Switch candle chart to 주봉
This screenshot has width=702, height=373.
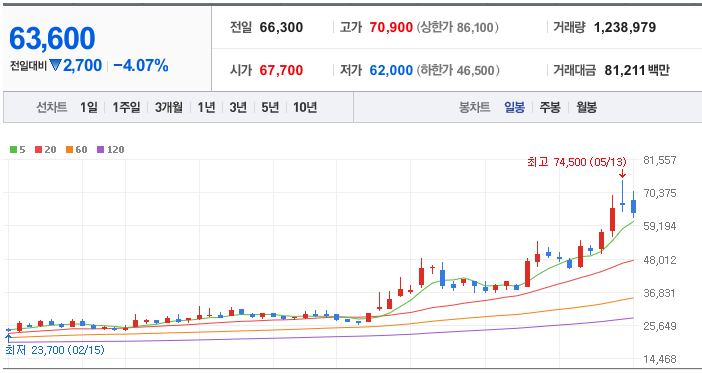[550, 107]
